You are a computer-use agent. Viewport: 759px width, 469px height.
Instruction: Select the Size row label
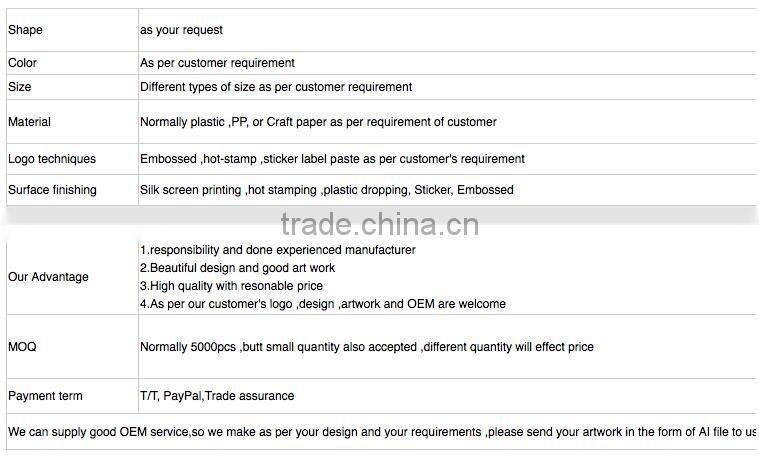(x=19, y=87)
